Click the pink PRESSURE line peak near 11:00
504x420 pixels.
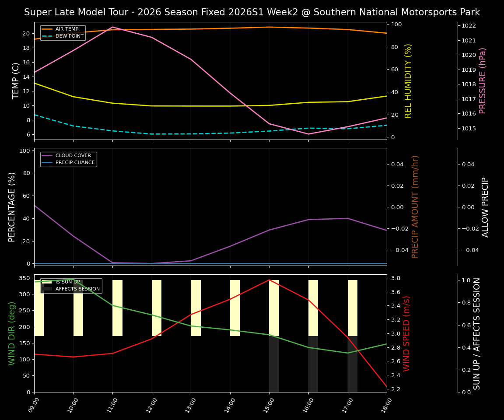click(113, 28)
